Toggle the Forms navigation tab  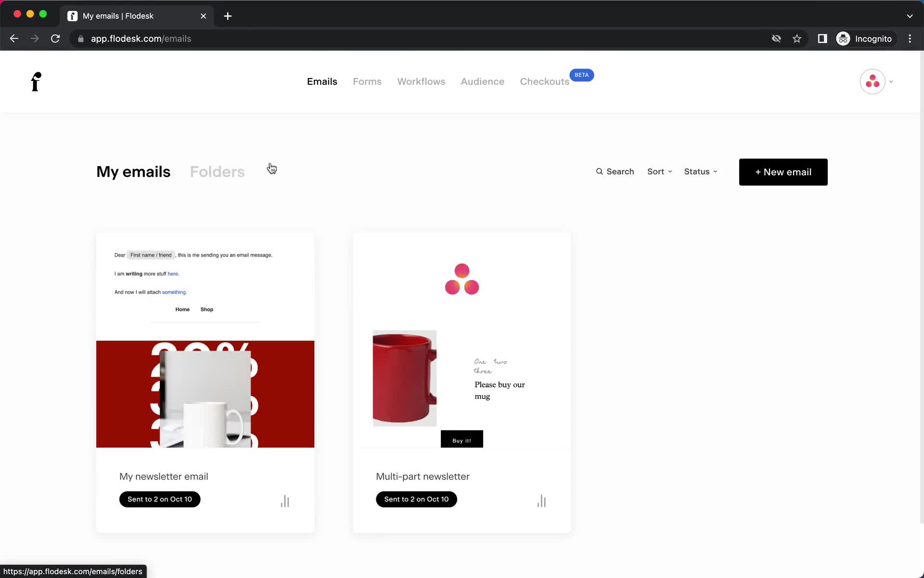pos(367,81)
